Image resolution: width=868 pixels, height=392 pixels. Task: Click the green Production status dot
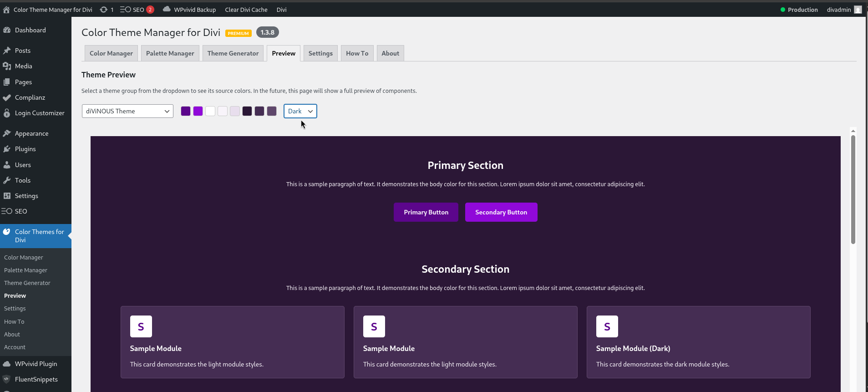click(x=783, y=10)
